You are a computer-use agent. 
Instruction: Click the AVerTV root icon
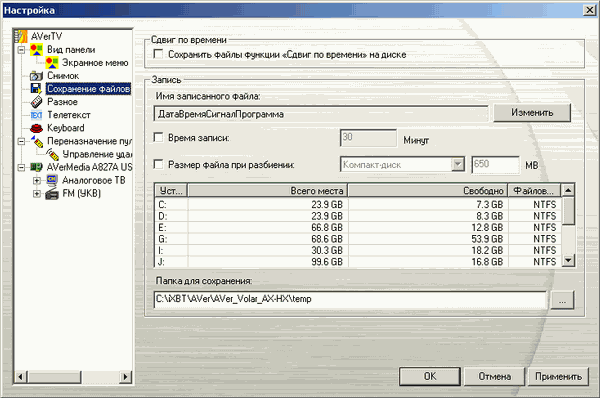click(21, 36)
